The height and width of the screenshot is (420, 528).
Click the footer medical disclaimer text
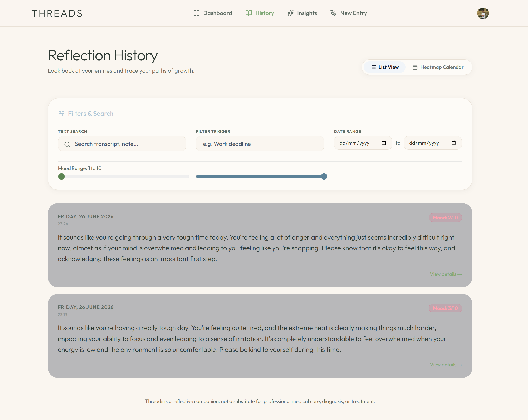(260, 401)
